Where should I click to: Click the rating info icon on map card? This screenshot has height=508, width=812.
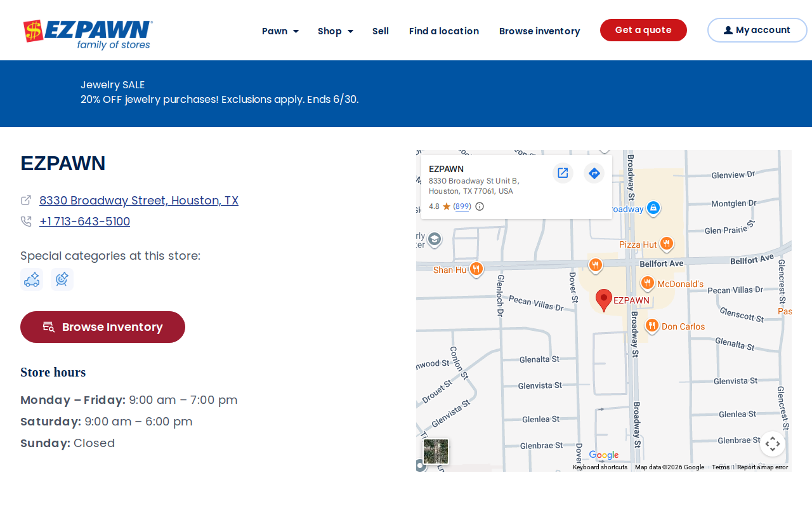coord(480,206)
